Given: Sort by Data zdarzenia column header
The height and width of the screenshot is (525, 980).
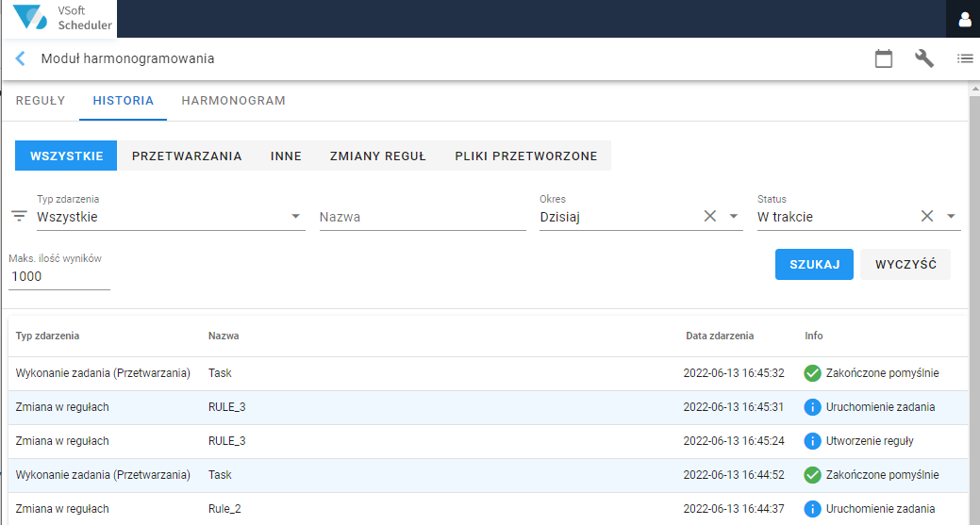Looking at the screenshot, I should click(720, 336).
